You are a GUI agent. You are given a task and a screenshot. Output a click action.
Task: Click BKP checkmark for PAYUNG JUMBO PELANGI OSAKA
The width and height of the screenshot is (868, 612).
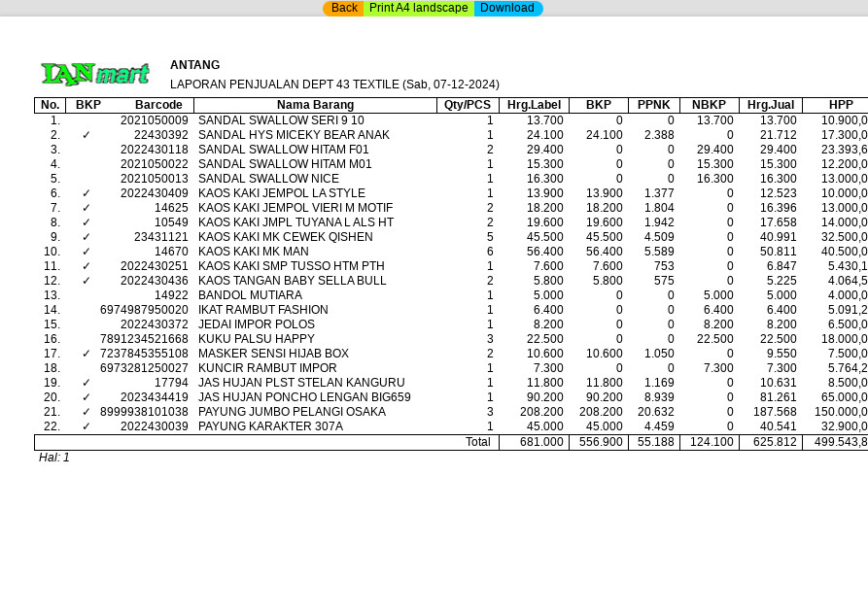[87, 412]
